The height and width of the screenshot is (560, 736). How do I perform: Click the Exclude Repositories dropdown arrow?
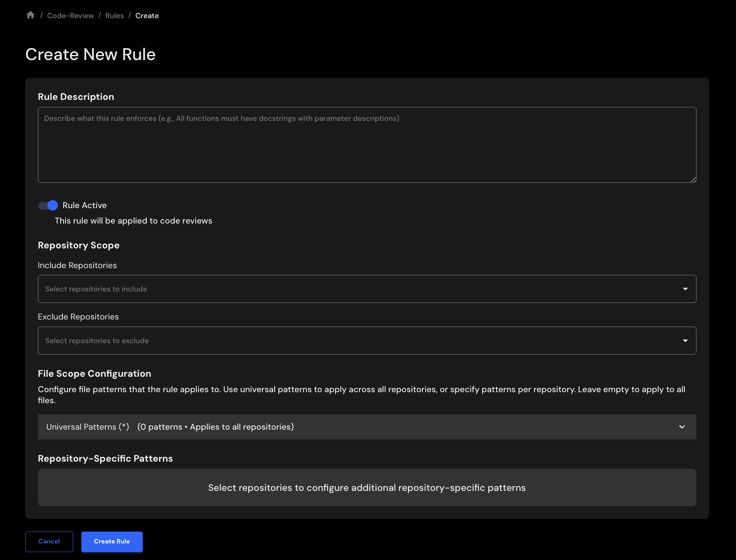(685, 341)
